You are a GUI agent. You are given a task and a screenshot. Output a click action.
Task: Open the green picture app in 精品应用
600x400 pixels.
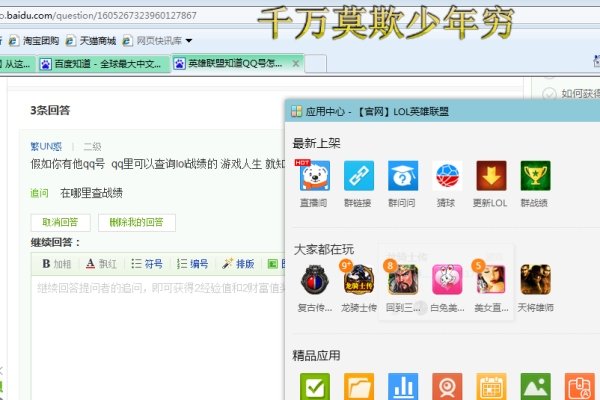(x=535, y=387)
